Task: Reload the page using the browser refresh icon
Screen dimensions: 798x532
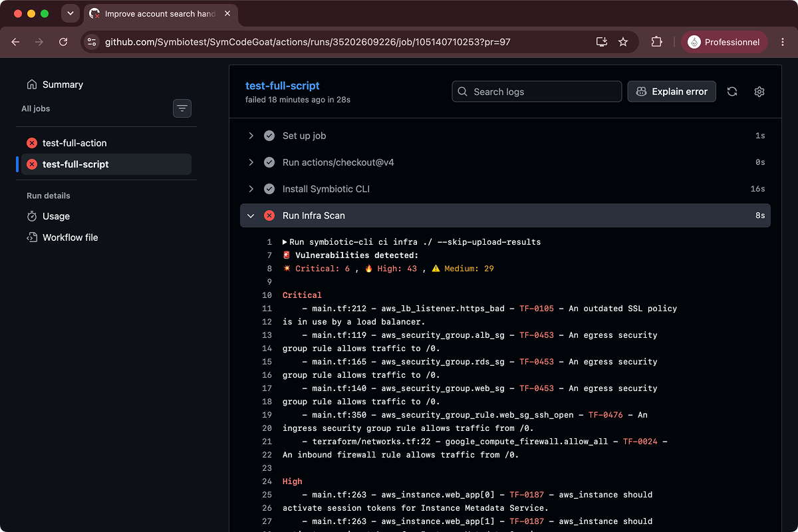Action: point(63,42)
